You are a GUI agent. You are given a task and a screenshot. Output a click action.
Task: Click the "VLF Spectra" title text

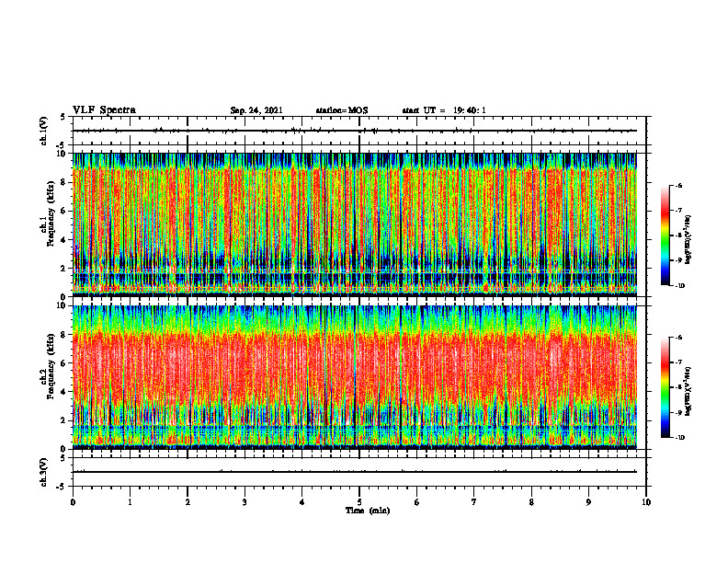coord(104,110)
